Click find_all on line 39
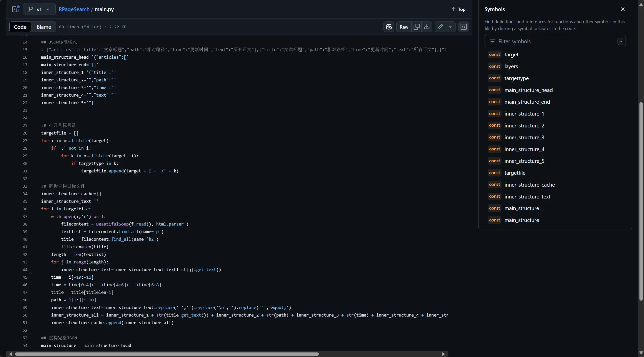This screenshot has width=644, height=357. tap(129, 232)
